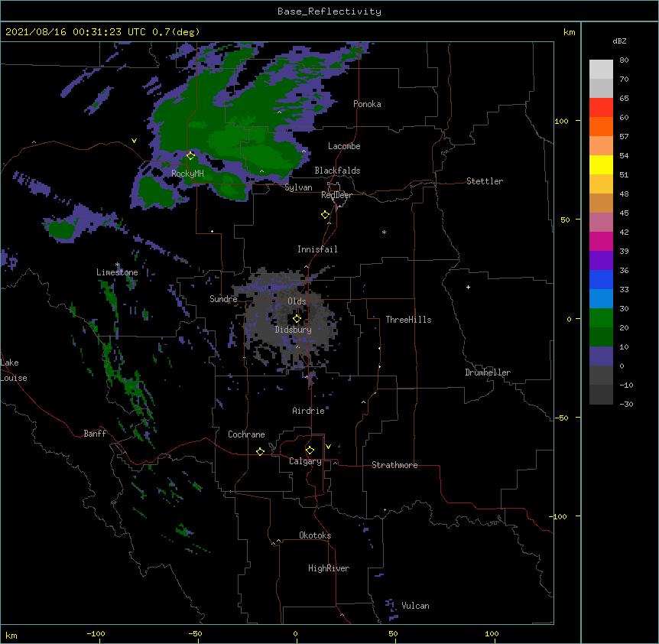
Task: Select the -30 value in the dBZ legend
Action: (626, 405)
